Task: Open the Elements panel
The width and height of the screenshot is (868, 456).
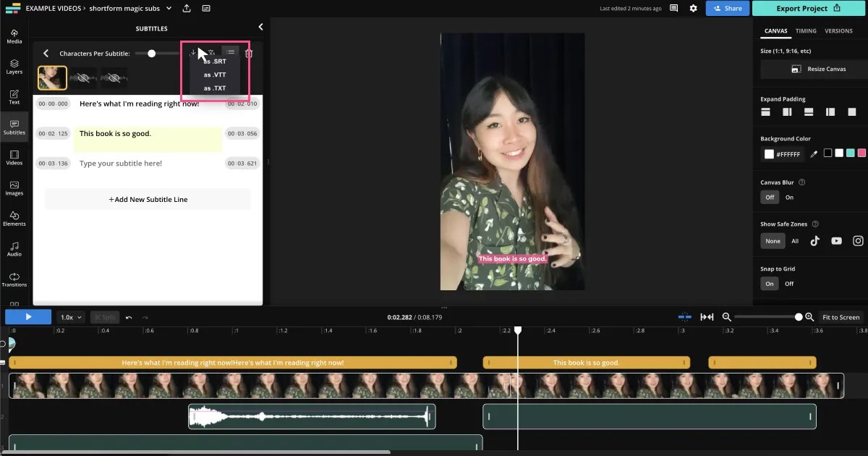Action: (x=14, y=219)
